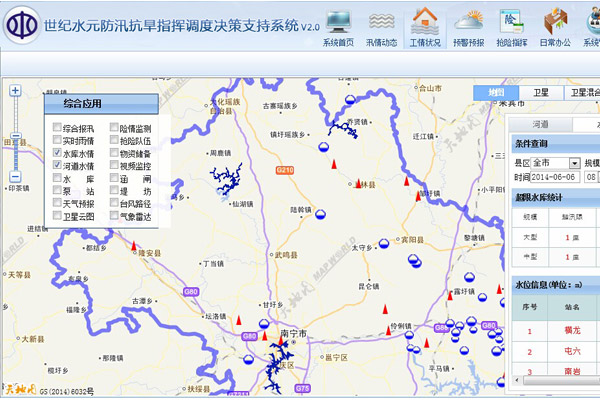Expand the 县区 全市 dropdown
Image resolution: width=600 pixels, height=400 pixels.
pyautogui.click(x=575, y=163)
